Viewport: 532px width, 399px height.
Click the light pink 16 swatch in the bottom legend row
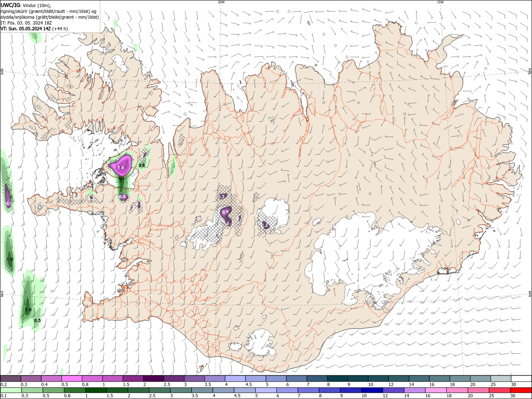coord(436,390)
